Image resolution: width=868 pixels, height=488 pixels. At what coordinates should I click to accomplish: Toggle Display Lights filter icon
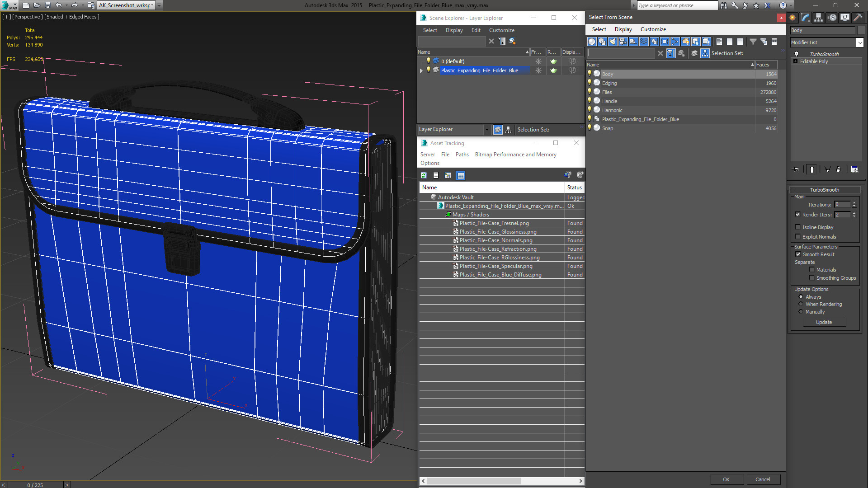pyautogui.click(x=613, y=42)
